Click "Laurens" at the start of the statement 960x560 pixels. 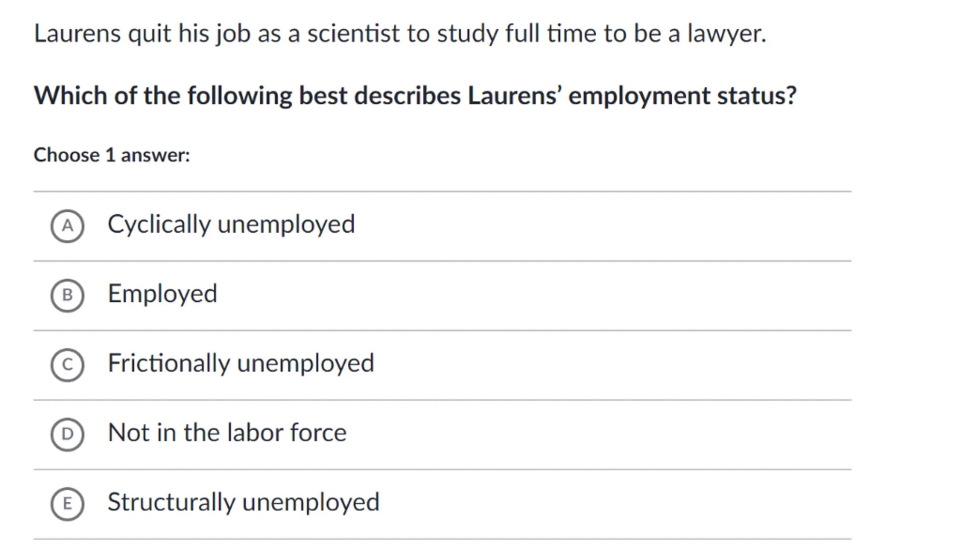[77, 34]
